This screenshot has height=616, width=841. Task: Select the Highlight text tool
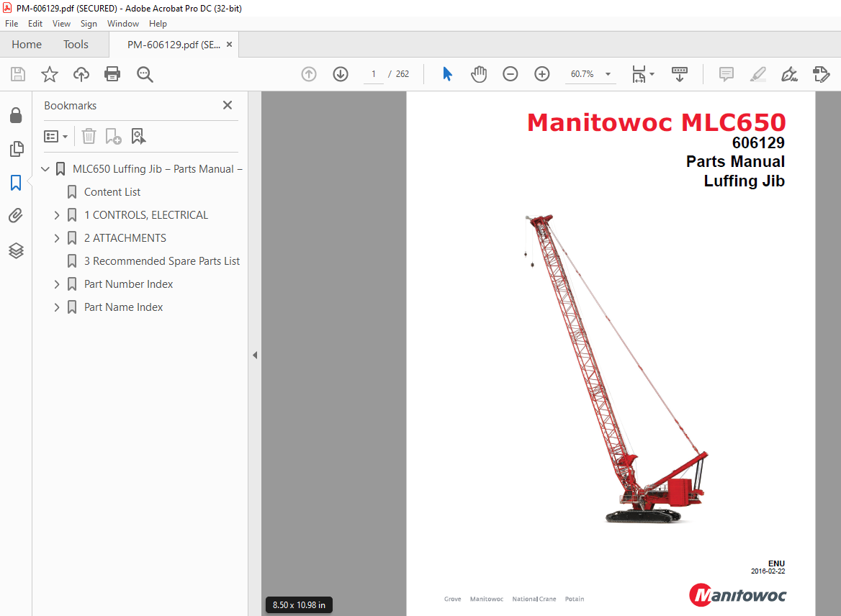[758, 74]
